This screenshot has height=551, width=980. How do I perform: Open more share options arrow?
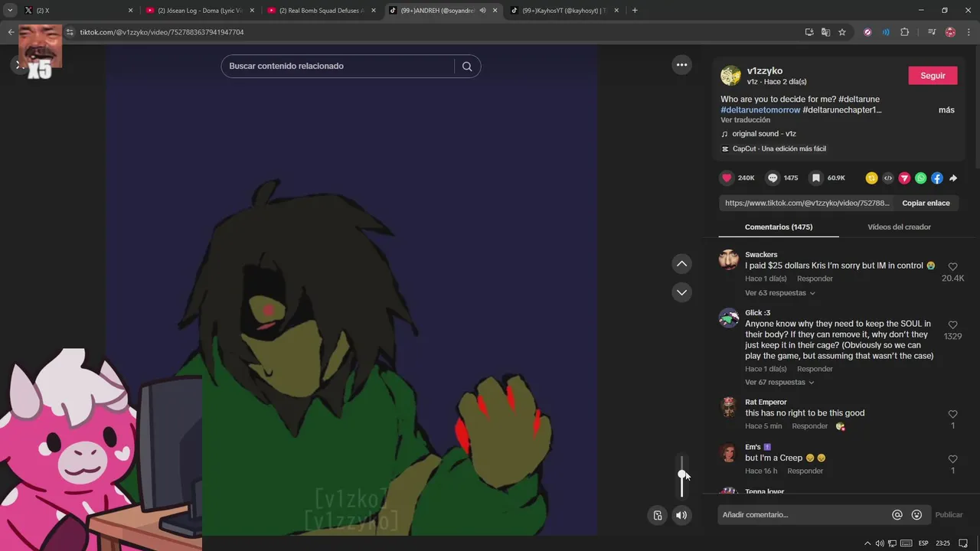(x=953, y=178)
